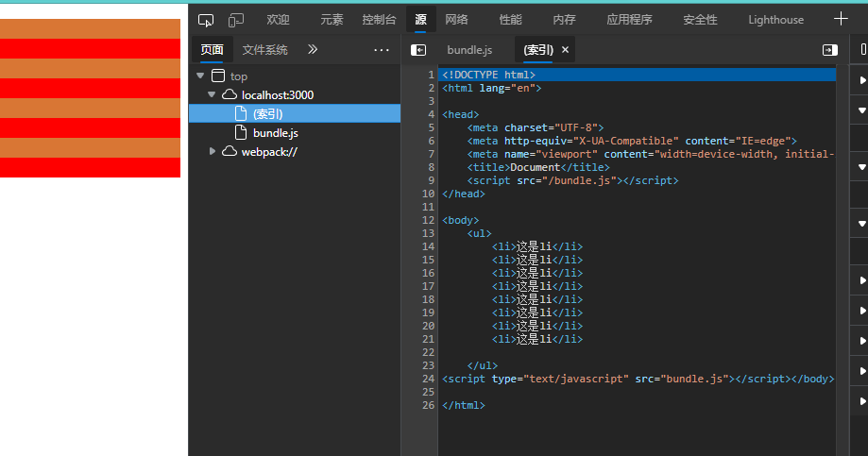Select the 源 tab

[420, 20]
